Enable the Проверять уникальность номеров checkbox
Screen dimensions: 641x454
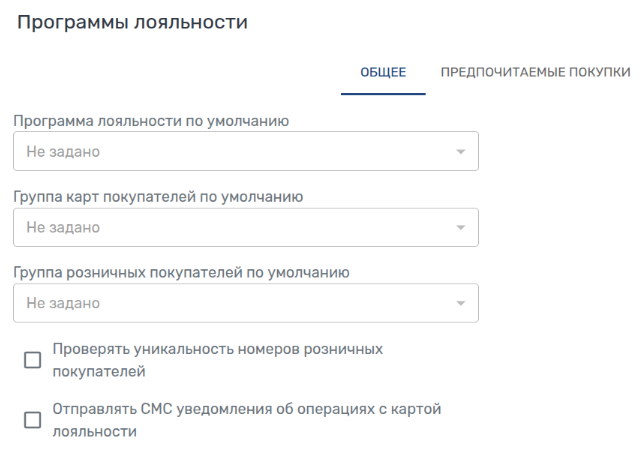pyautogui.click(x=32, y=361)
